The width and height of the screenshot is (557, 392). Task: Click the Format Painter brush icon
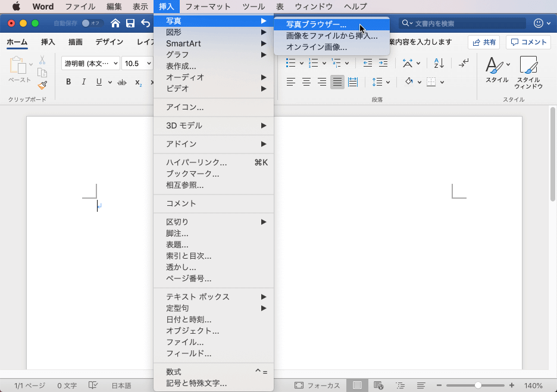43,85
